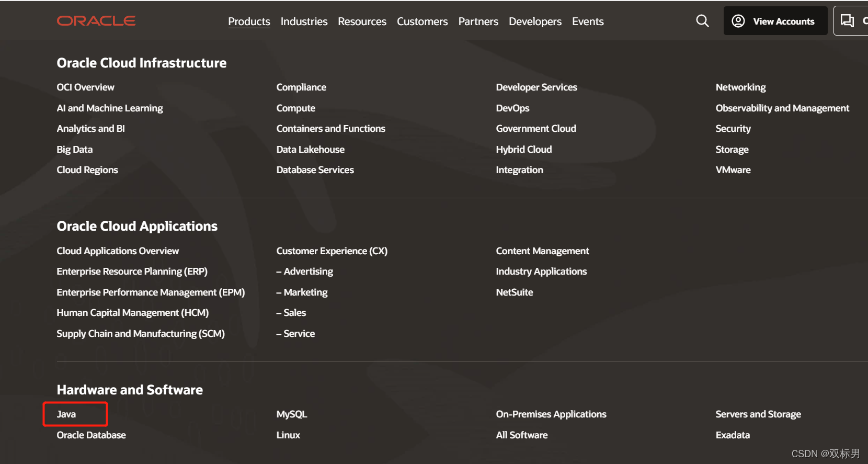Viewport: 868px width, 464px height.
Task: Open the Industries menu
Action: coord(304,21)
